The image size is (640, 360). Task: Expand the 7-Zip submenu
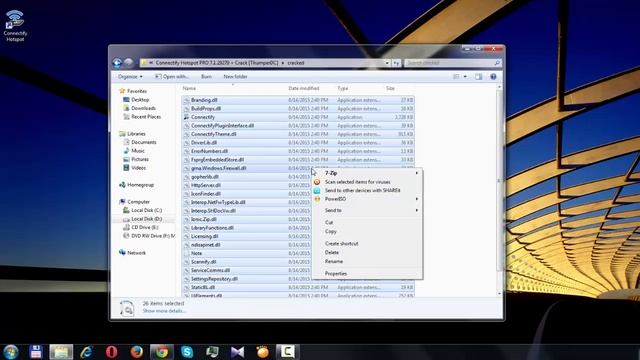367,173
